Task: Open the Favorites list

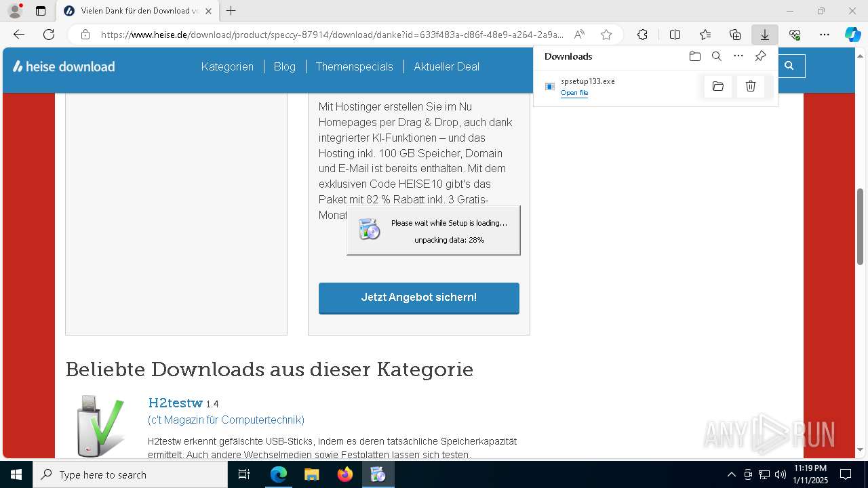Action: 705,35
